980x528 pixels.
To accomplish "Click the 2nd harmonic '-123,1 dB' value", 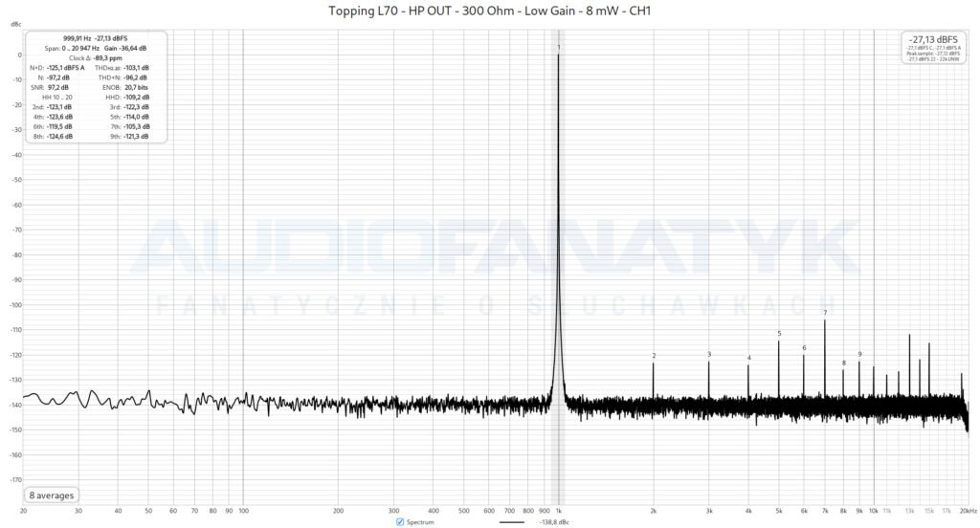I will [x=59, y=107].
